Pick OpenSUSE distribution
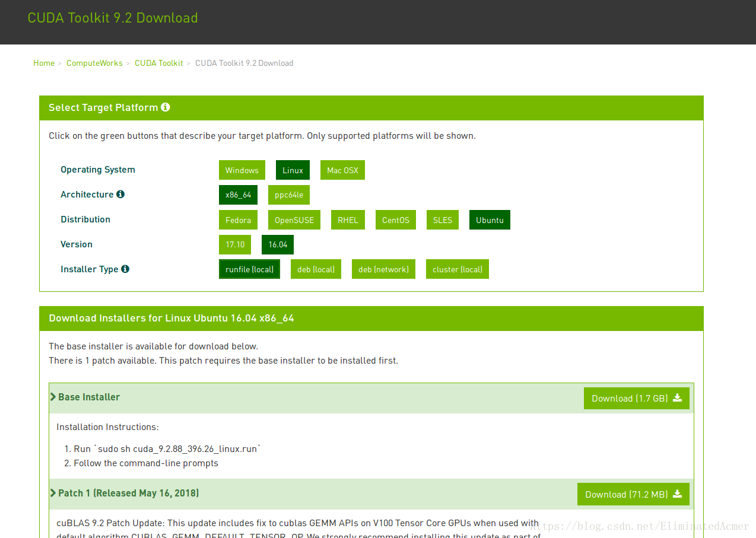Screen dimensions: 756x538 click(294, 220)
